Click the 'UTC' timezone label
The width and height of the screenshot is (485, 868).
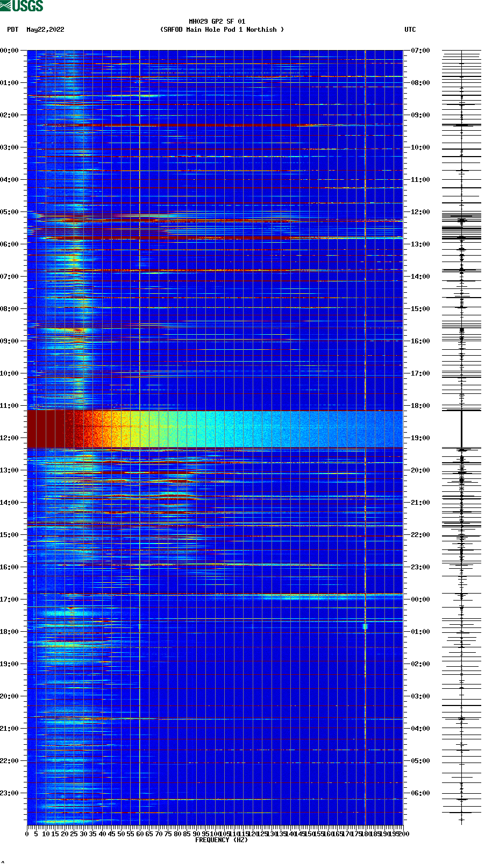[410, 30]
